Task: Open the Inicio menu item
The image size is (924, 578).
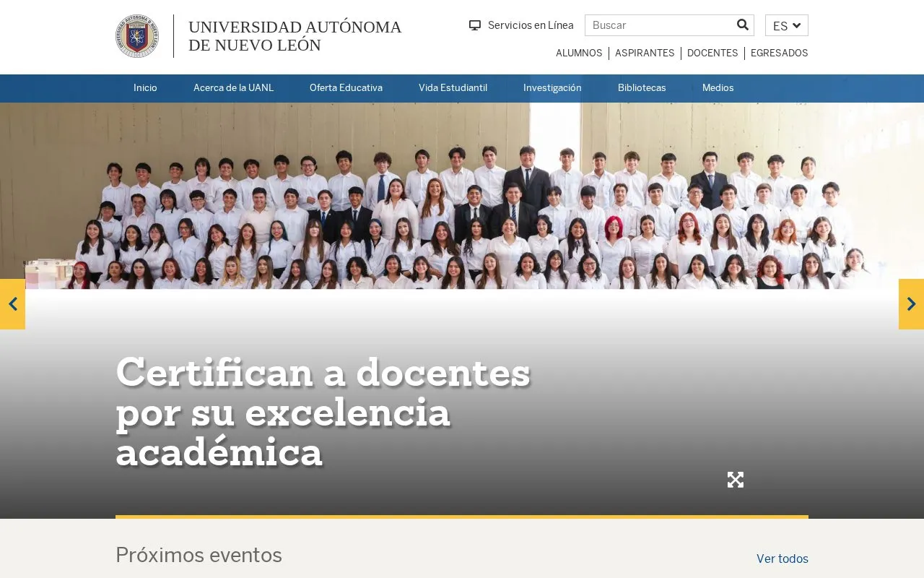Action: click(145, 88)
